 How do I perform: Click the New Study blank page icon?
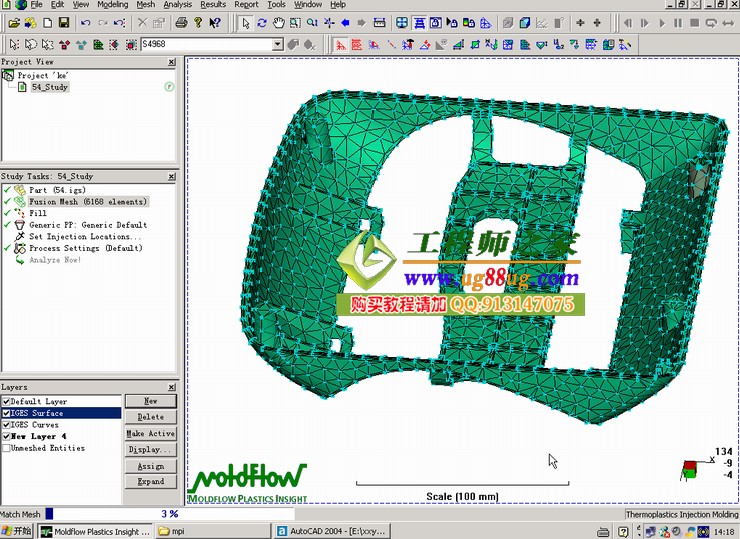coord(47,23)
